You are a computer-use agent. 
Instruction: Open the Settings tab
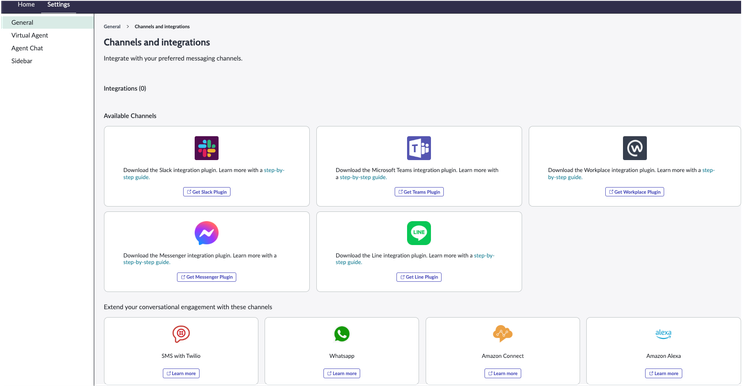coord(59,5)
